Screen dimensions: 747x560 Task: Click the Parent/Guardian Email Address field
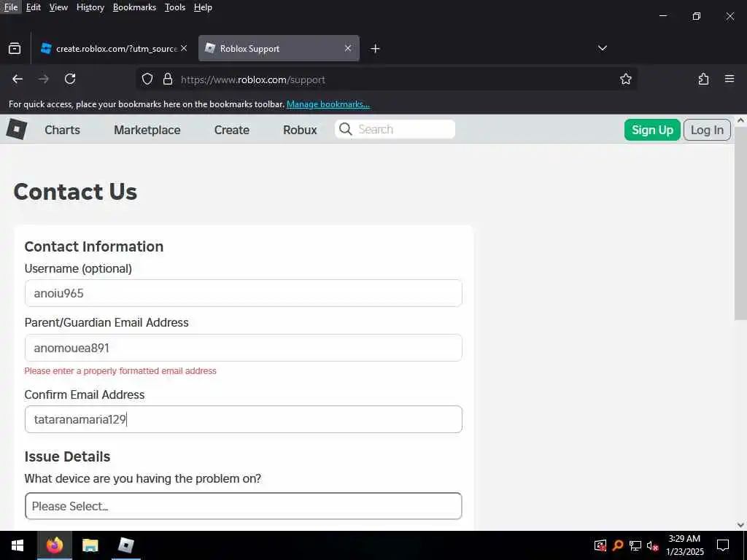244,348
